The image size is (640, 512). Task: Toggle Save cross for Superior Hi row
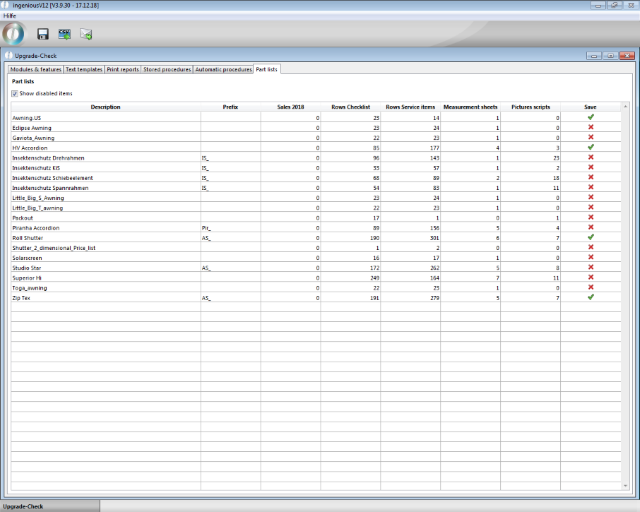(590, 277)
